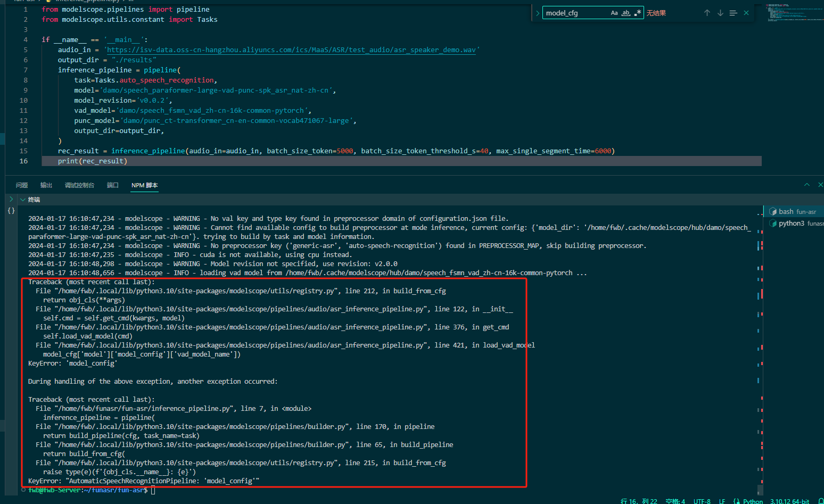Close the bottom panel
The image size is (824, 504).
click(820, 185)
